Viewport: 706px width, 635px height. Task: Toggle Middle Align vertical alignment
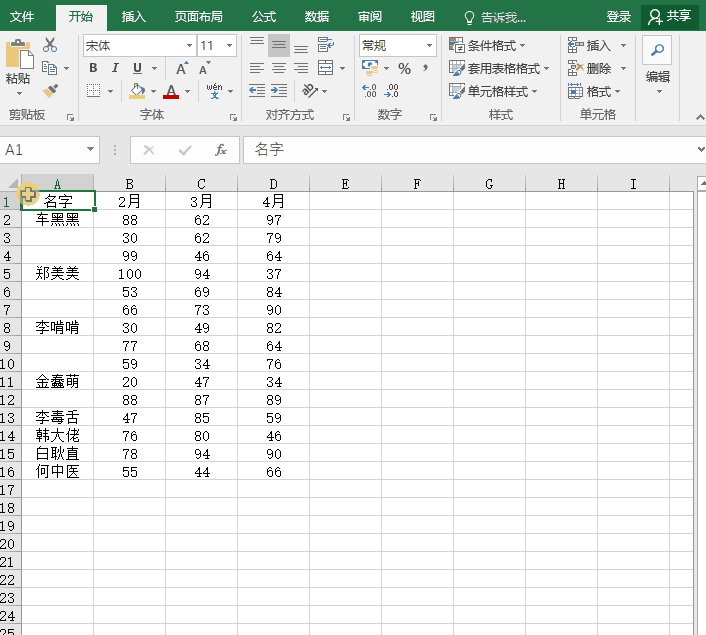[x=279, y=45]
